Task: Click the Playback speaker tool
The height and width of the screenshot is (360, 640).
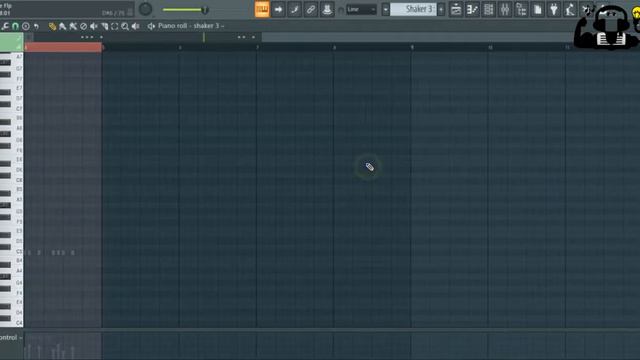Action: point(136,26)
